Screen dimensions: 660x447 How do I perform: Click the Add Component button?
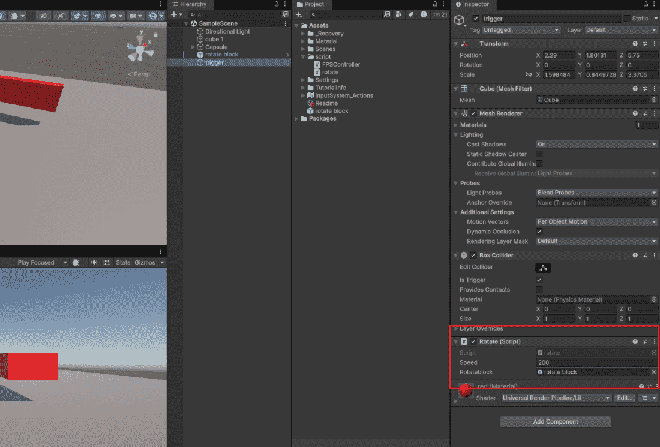555,422
